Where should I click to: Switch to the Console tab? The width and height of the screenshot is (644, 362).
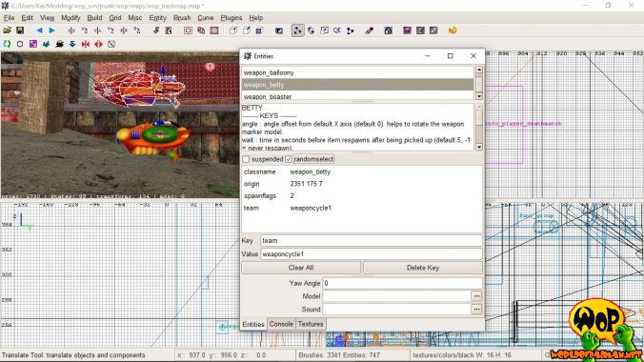pos(281,324)
